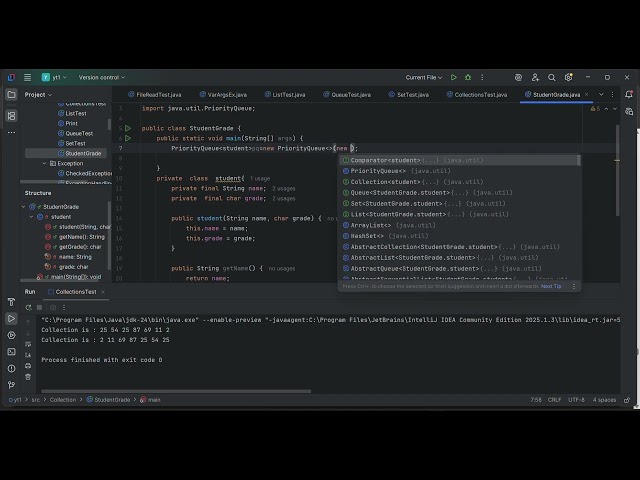
Task: Open the right sidebar tool icon below bell
Action: pyautogui.click(x=629, y=111)
